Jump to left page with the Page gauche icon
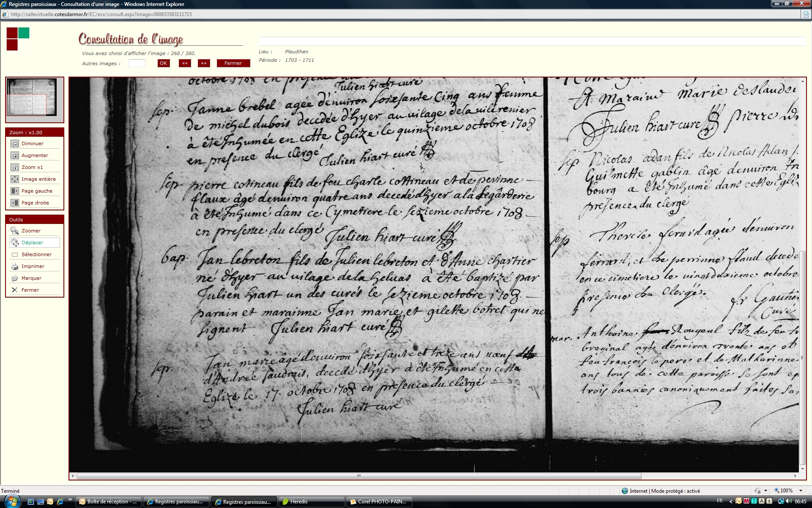The width and height of the screenshot is (812, 508). coord(15,191)
